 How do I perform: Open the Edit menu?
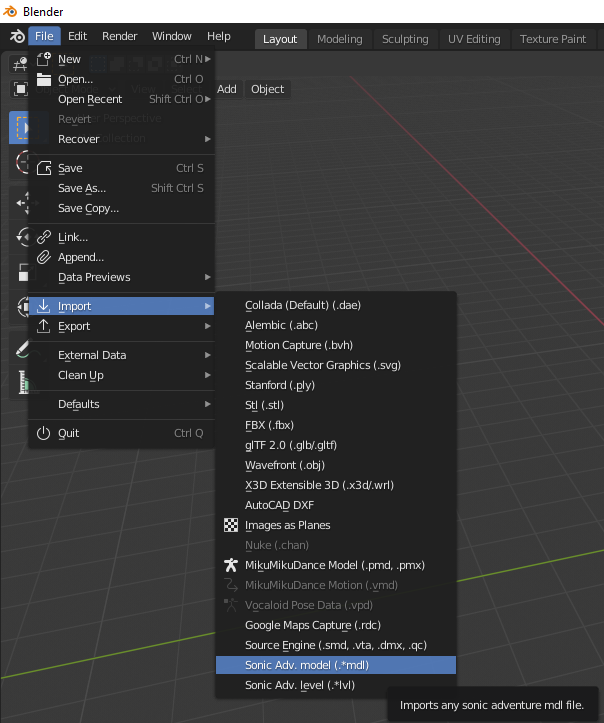[77, 36]
